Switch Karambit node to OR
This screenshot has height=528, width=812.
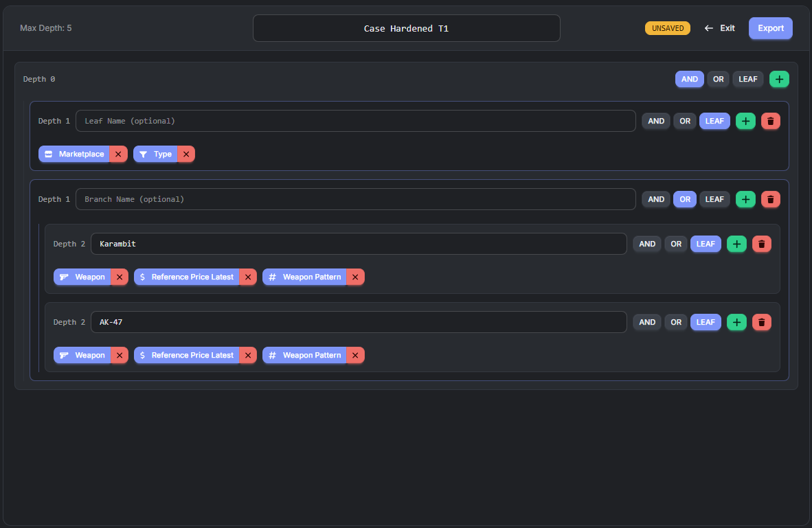coord(676,244)
